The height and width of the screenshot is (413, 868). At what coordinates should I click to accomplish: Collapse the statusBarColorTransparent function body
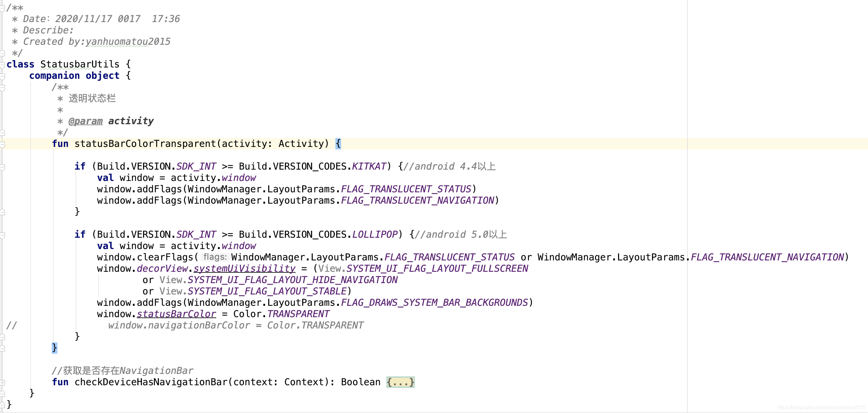(2, 144)
